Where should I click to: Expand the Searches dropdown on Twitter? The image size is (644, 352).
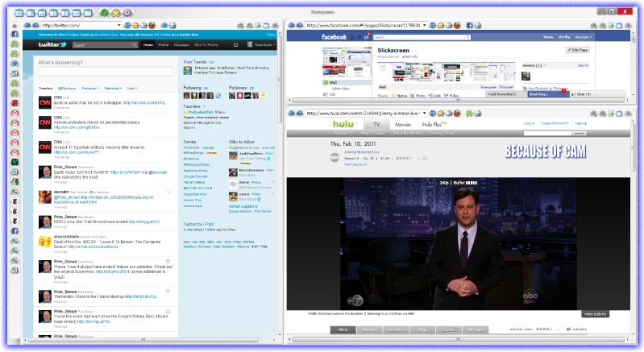(113, 89)
